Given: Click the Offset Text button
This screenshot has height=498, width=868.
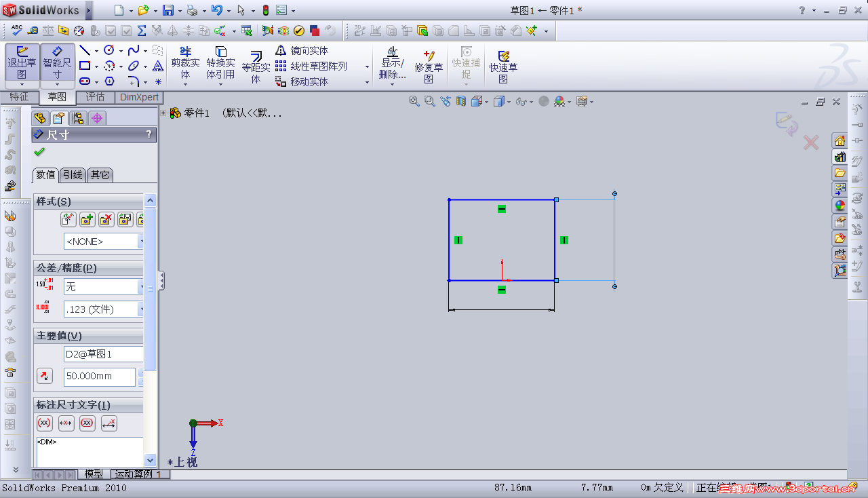Looking at the screenshot, I should (x=109, y=423).
